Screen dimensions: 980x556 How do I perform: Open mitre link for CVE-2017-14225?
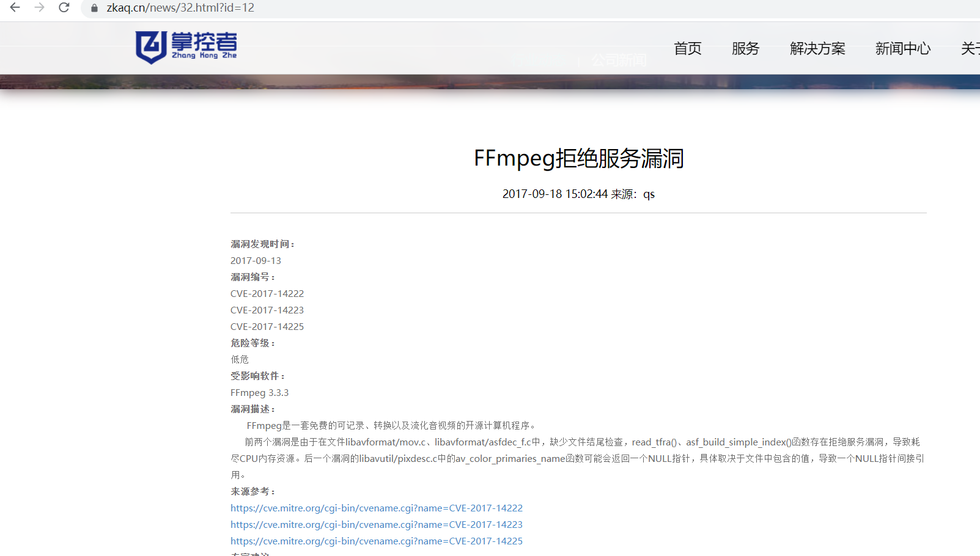pyautogui.click(x=377, y=541)
